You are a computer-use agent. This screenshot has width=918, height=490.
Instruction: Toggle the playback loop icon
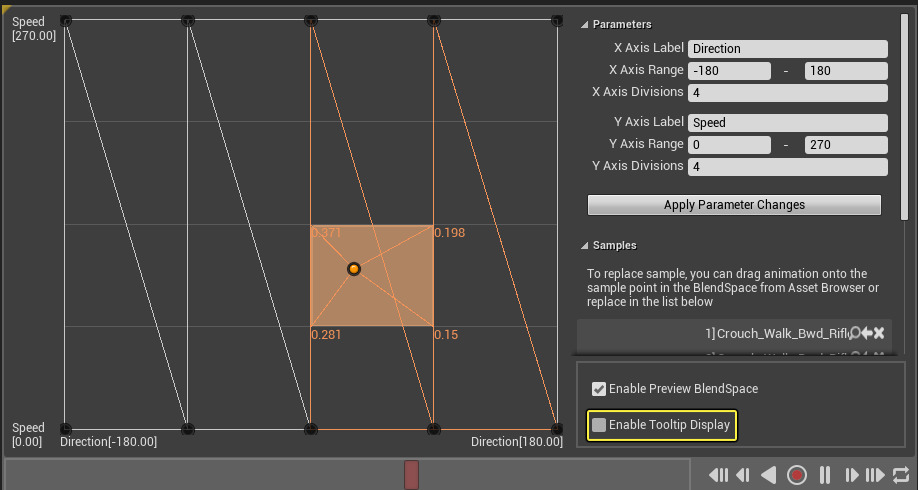click(x=901, y=475)
